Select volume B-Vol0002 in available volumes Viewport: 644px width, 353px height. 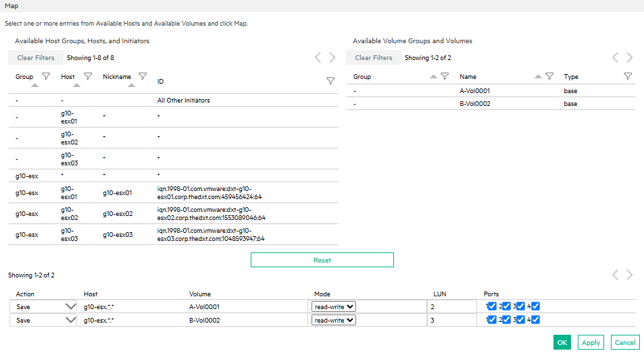pyautogui.click(x=491, y=103)
